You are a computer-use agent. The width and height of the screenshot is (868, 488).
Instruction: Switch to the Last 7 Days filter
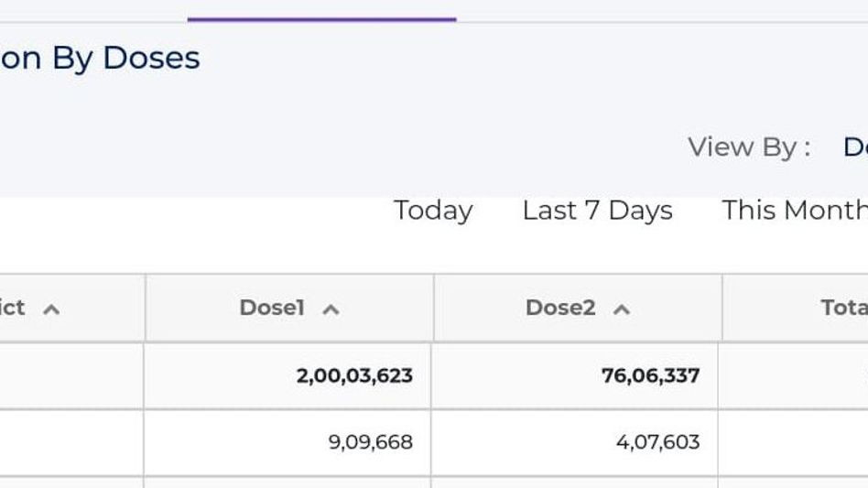pyautogui.click(x=597, y=211)
